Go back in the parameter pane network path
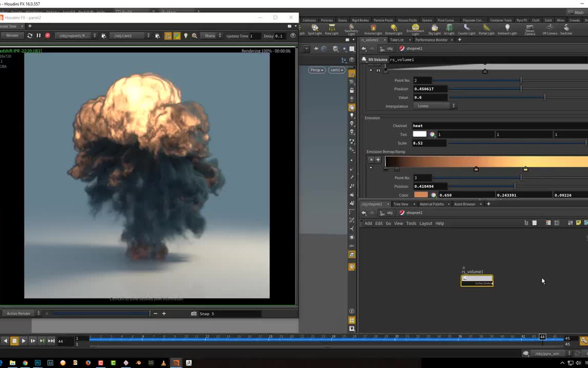 tap(364, 49)
